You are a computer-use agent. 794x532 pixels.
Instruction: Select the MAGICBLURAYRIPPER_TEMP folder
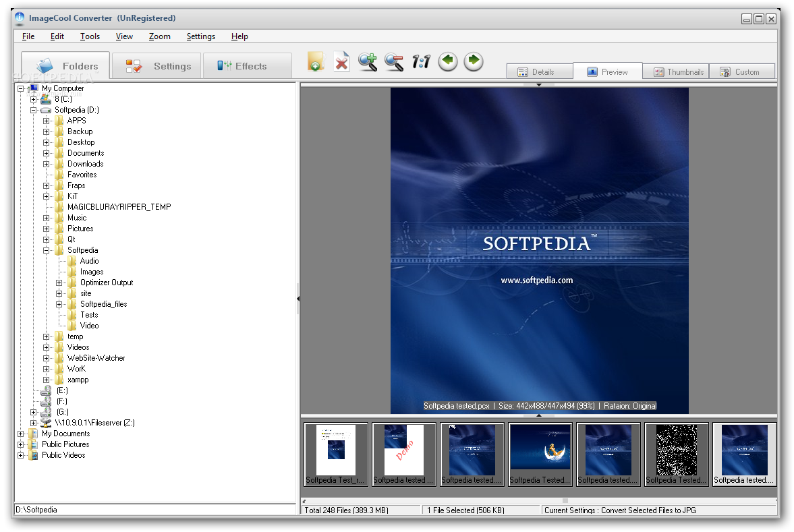[x=119, y=206]
